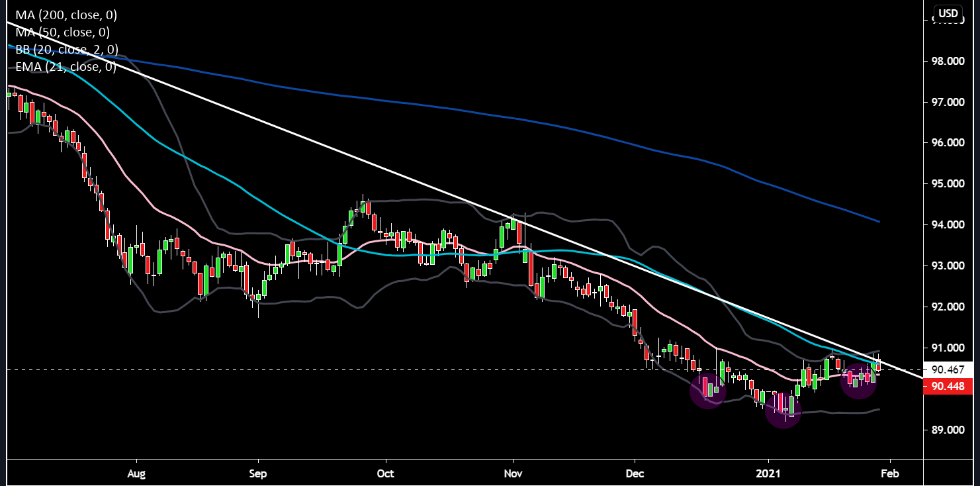Click the 92.000 price axis label
The width and height of the screenshot is (980, 486).
[x=949, y=307]
